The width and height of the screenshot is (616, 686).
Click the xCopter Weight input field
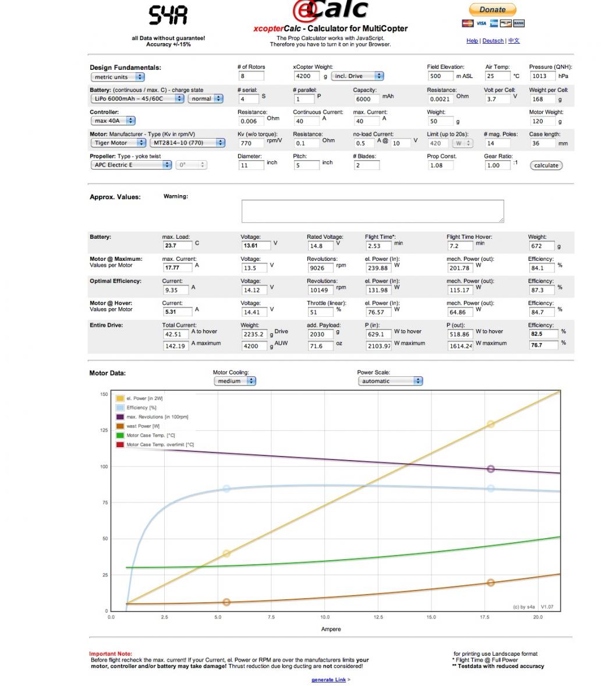(306, 76)
